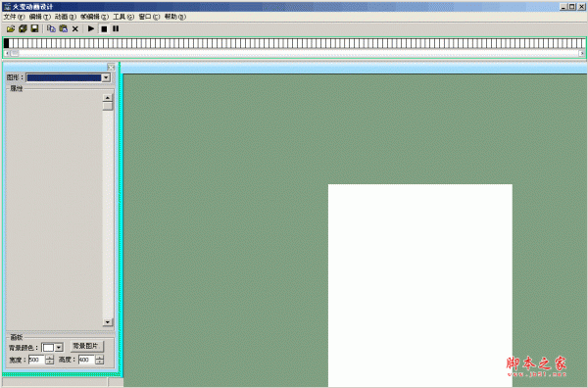Click the white background color swatch
588x388 pixels.
pyautogui.click(x=48, y=348)
